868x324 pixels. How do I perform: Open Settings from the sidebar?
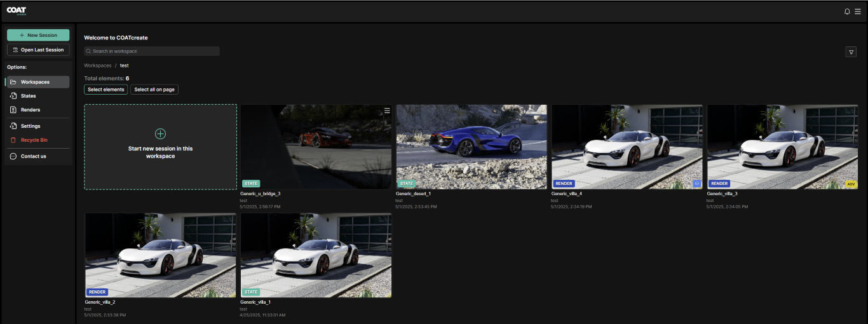click(x=30, y=126)
